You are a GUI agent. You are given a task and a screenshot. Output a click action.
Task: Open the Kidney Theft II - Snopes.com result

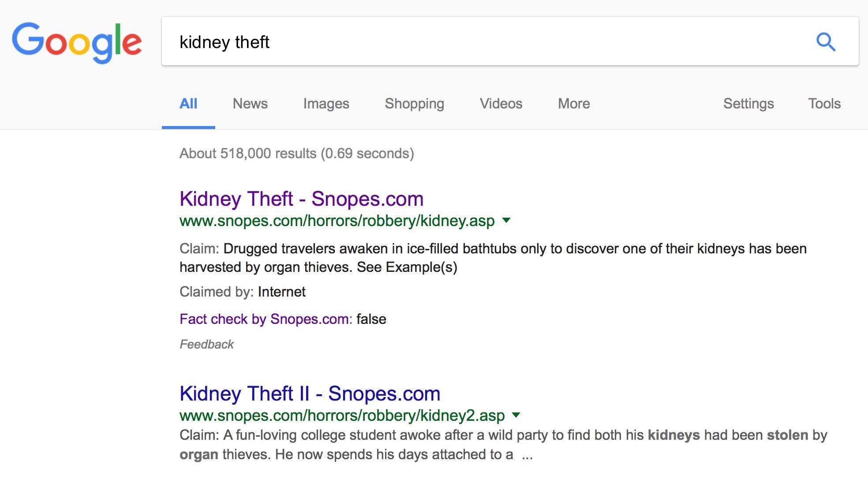click(x=310, y=393)
